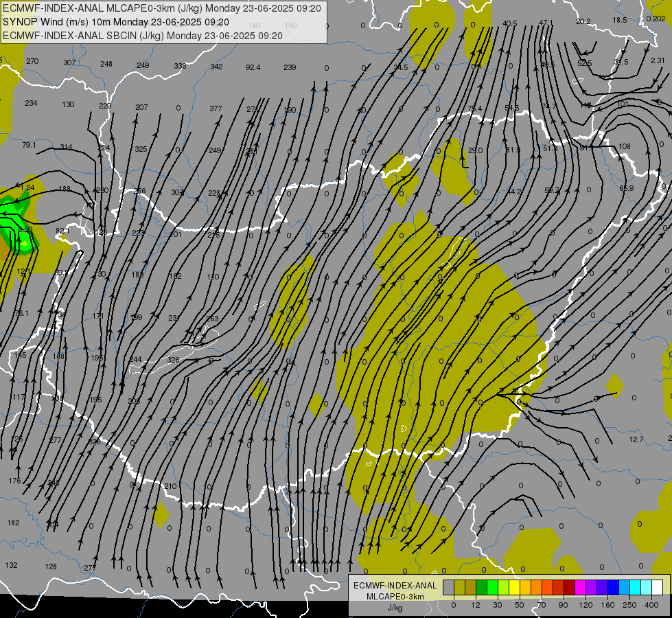Click the map value 239
This screenshot has width=672, height=618.
tap(290, 67)
